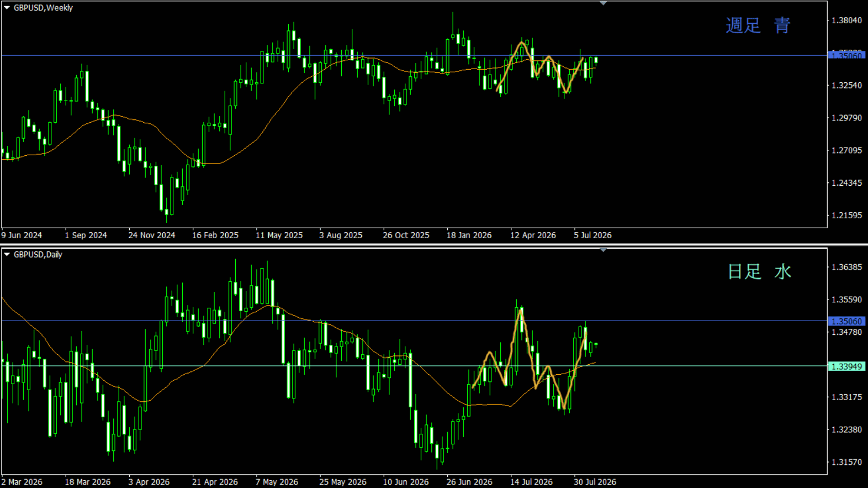The image size is (868, 488).
Task: Click the 21 Apr 2026 date label
Action: (215, 482)
